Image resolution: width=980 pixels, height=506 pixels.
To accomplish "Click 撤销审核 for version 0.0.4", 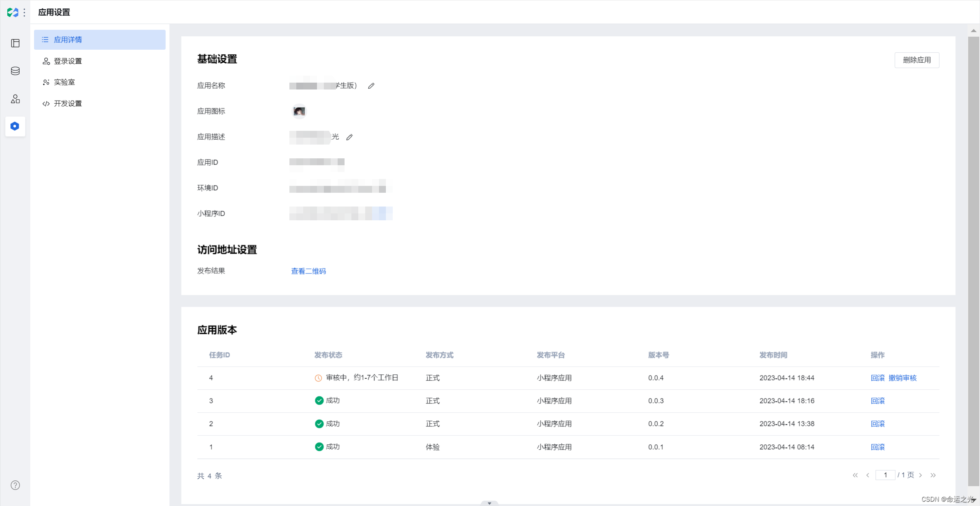I will [x=902, y=378].
